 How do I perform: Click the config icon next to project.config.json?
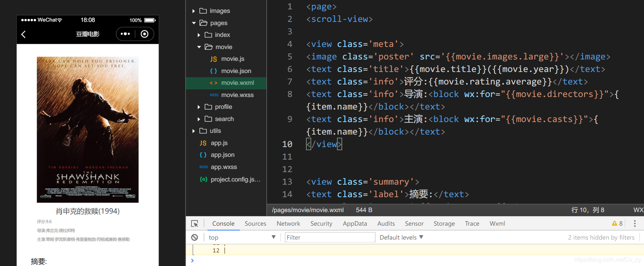click(x=203, y=179)
